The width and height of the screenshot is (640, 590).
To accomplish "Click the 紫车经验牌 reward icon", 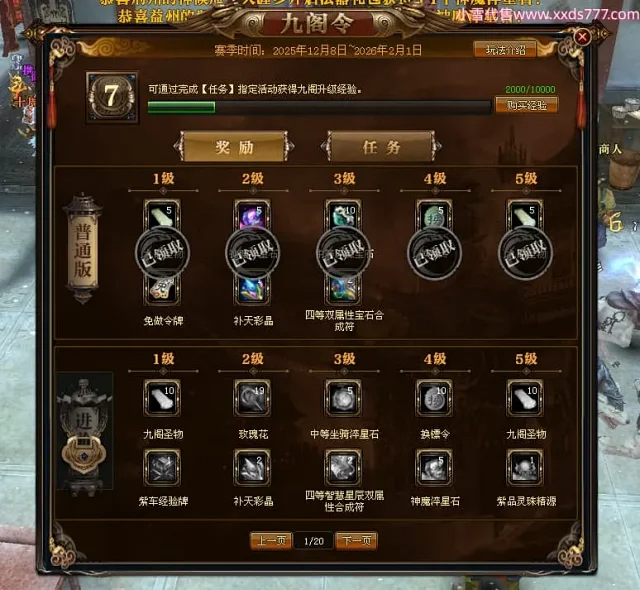I will (x=162, y=467).
